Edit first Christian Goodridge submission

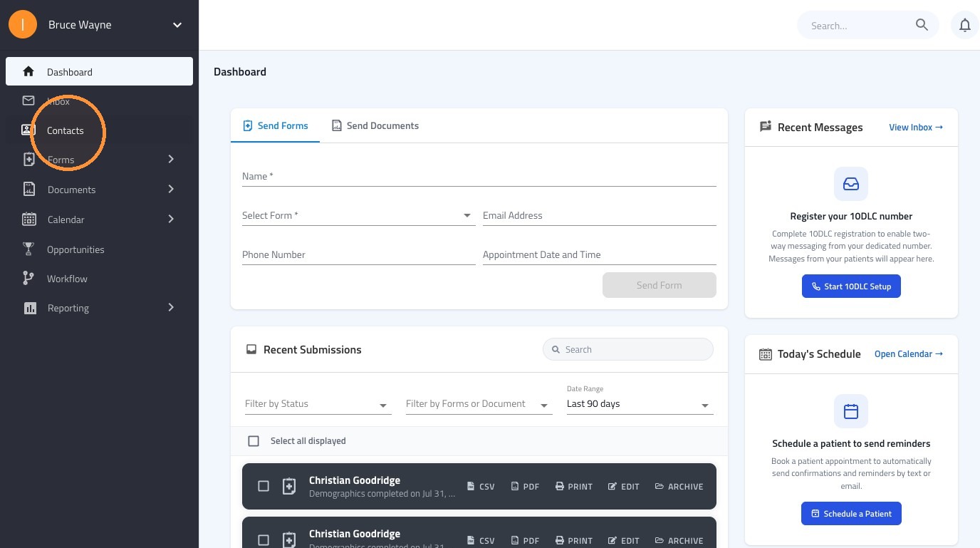[x=624, y=487]
